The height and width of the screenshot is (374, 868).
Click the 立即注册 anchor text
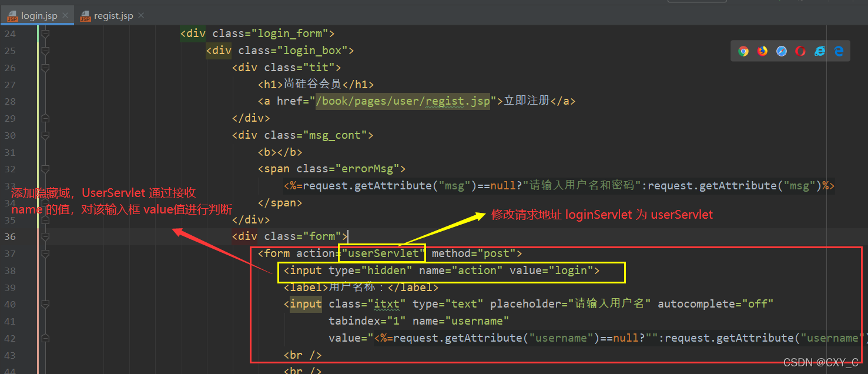pos(527,101)
